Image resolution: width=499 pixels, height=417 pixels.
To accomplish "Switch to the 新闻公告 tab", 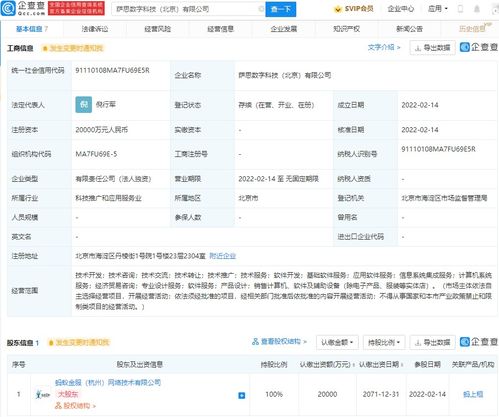I will pyautogui.click(x=409, y=29).
